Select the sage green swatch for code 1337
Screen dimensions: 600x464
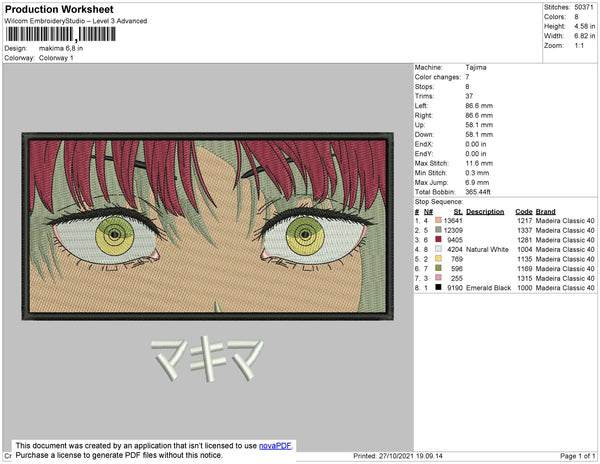tap(438, 230)
